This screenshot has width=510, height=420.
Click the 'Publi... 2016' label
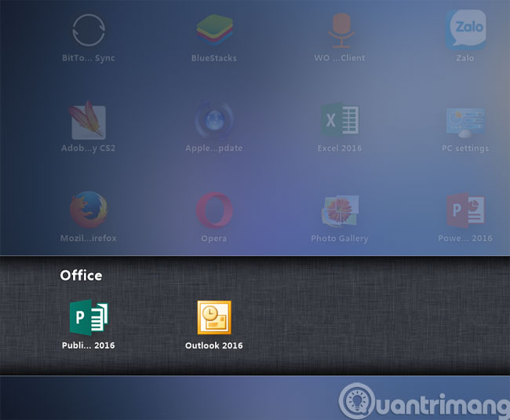pos(88,345)
